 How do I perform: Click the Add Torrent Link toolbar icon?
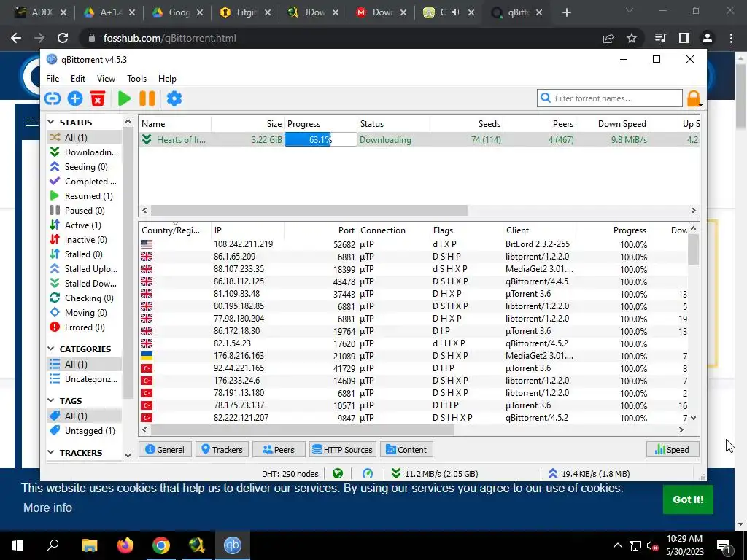click(53, 98)
